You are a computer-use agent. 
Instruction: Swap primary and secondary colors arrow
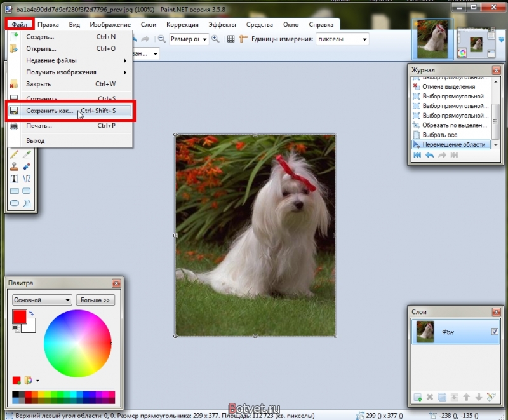[x=31, y=313]
